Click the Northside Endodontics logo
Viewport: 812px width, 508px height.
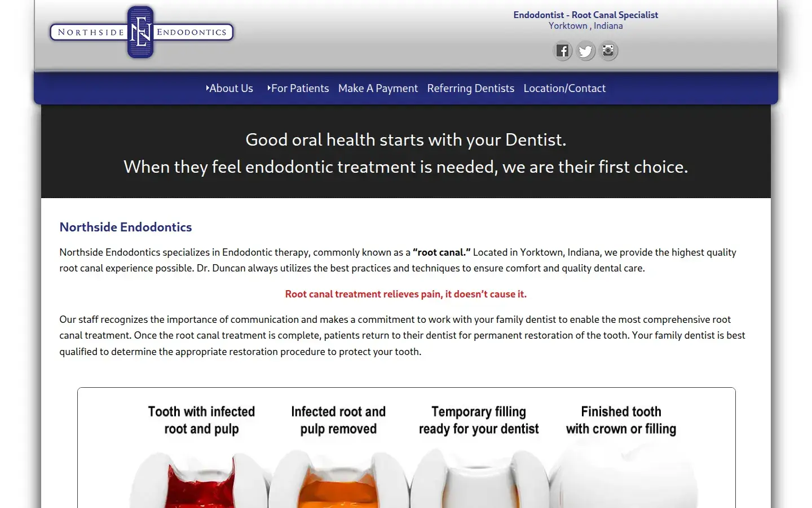pyautogui.click(x=142, y=32)
